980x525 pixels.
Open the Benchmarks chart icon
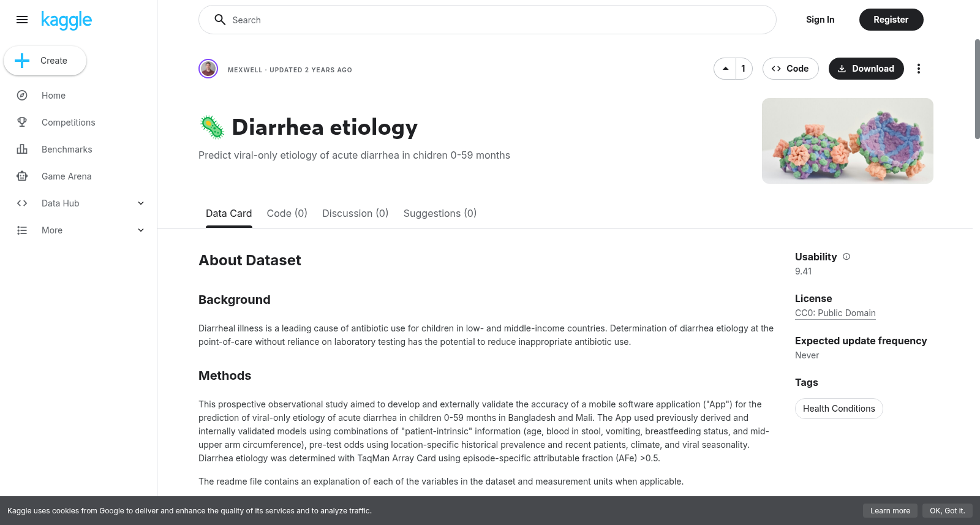(22, 149)
